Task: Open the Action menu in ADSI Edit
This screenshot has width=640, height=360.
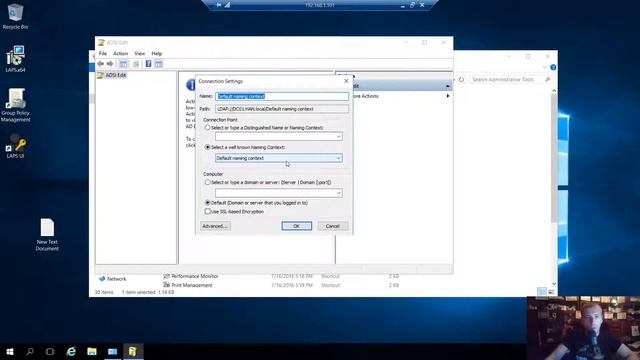Action: (120, 53)
